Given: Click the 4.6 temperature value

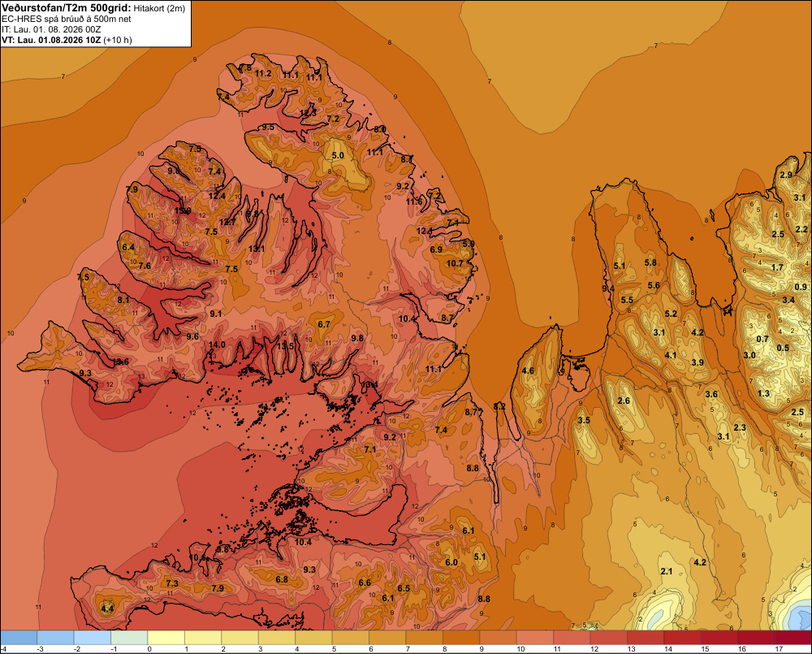Looking at the screenshot, I should point(528,370).
